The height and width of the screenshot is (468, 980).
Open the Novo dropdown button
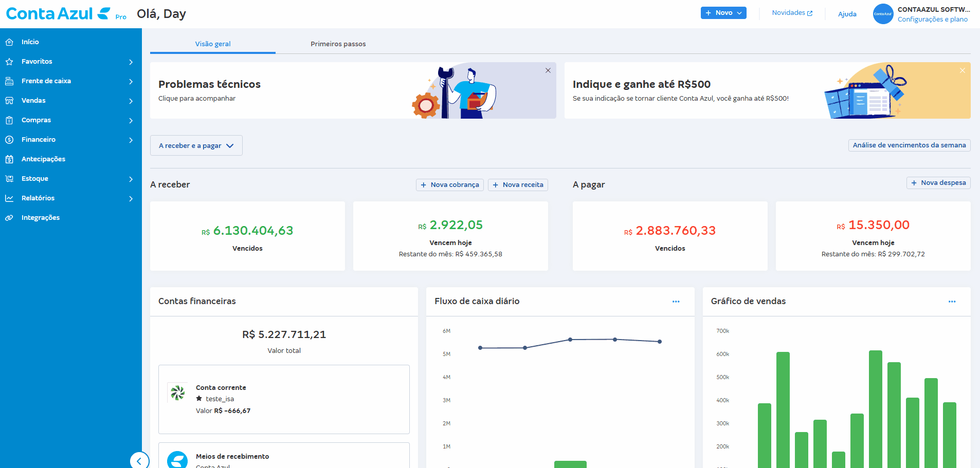click(723, 13)
